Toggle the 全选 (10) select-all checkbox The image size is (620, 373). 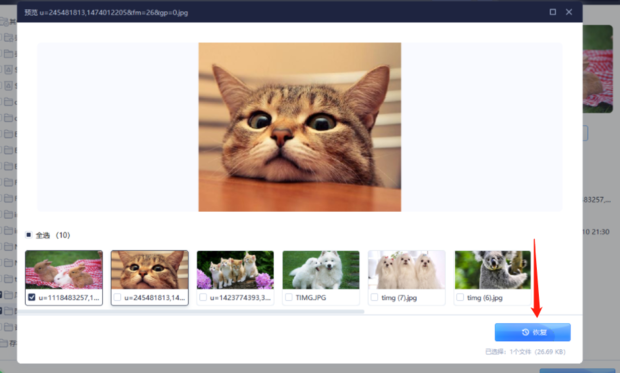tap(28, 235)
